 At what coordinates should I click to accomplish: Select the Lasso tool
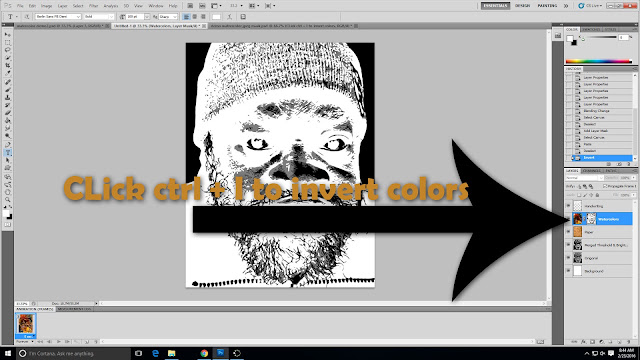pos(7,50)
